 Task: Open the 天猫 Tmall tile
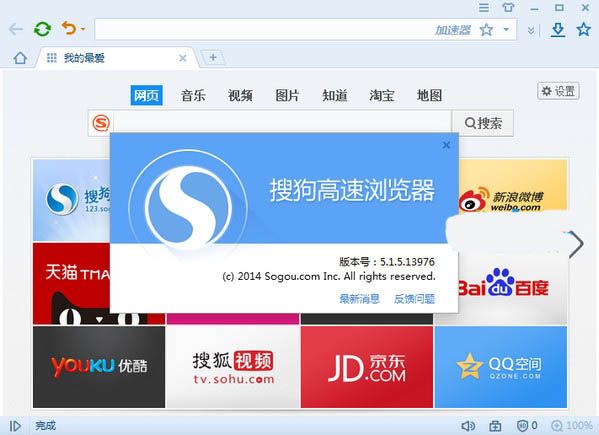(x=71, y=283)
